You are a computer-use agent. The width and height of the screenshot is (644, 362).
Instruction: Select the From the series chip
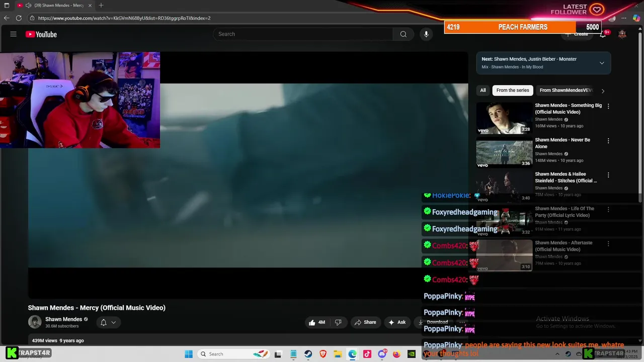pyautogui.click(x=513, y=90)
